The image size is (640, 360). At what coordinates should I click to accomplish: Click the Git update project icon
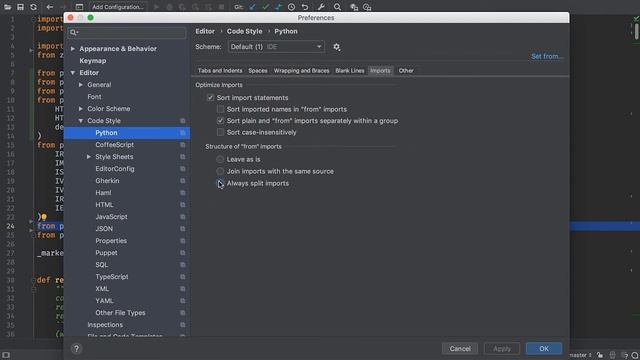[252, 7]
